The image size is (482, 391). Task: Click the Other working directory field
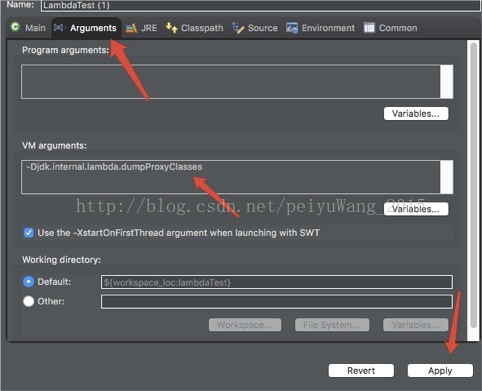pyautogui.click(x=277, y=302)
